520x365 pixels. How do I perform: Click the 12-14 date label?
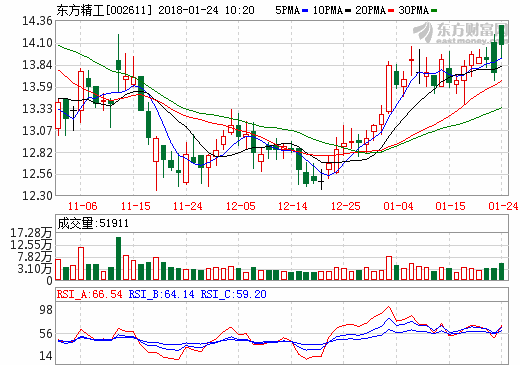point(293,206)
